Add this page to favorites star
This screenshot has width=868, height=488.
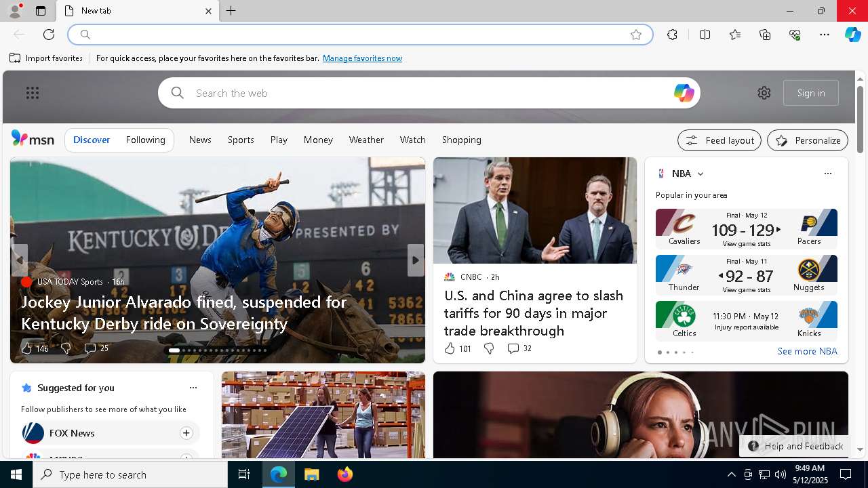[x=635, y=35]
